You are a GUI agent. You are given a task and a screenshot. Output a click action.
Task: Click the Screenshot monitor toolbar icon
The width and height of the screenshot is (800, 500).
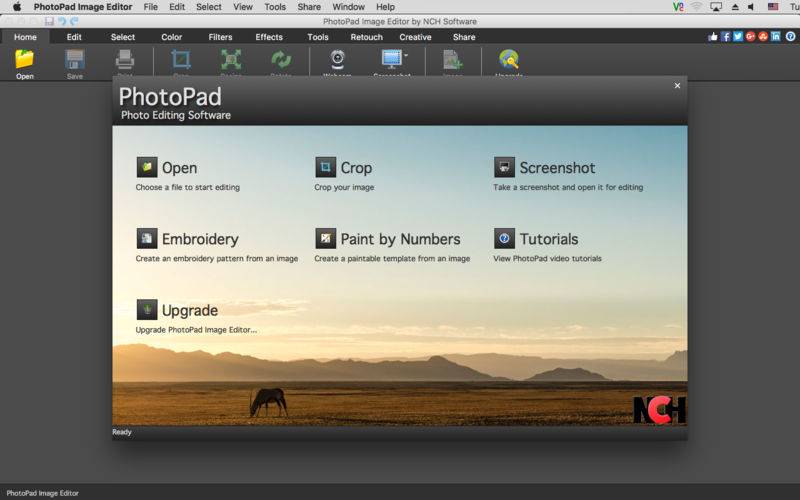click(391, 59)
